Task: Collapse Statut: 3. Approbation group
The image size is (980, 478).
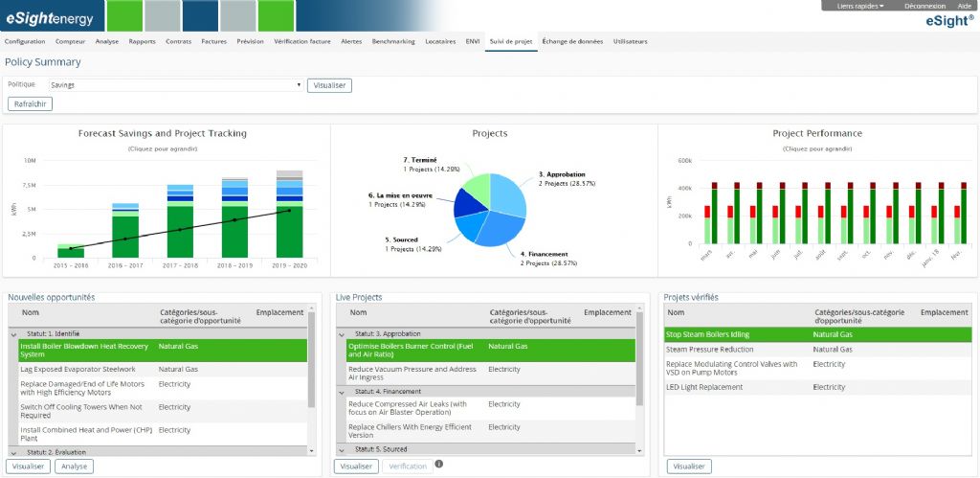Action: click(344, 333)
